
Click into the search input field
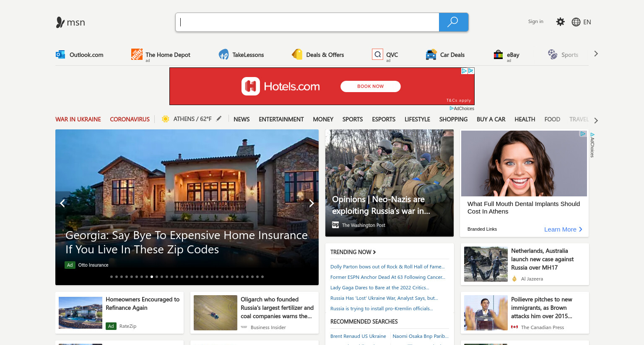click(x=307, y=22)
